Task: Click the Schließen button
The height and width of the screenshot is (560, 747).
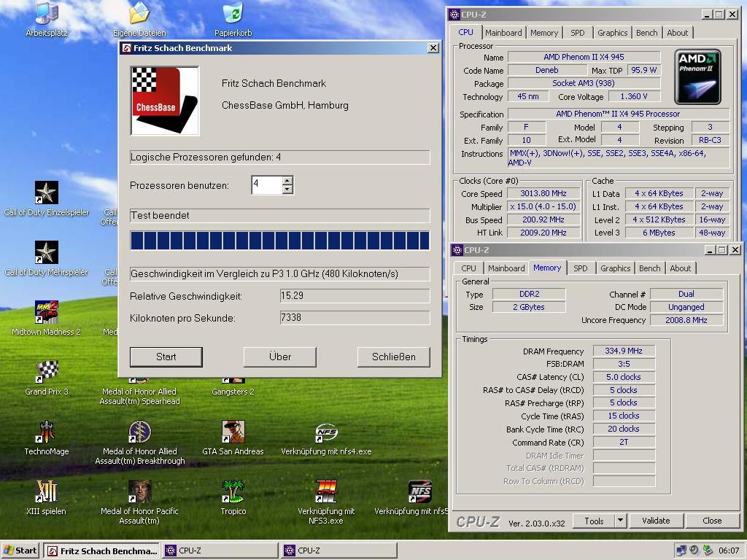Action: point(393,357)
